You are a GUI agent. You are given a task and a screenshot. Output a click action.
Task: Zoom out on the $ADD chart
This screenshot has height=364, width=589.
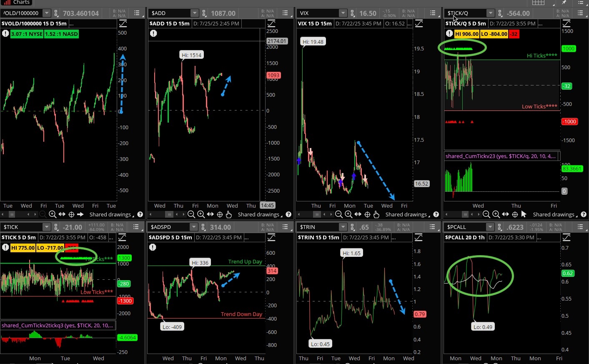click(x=191, y=214)
